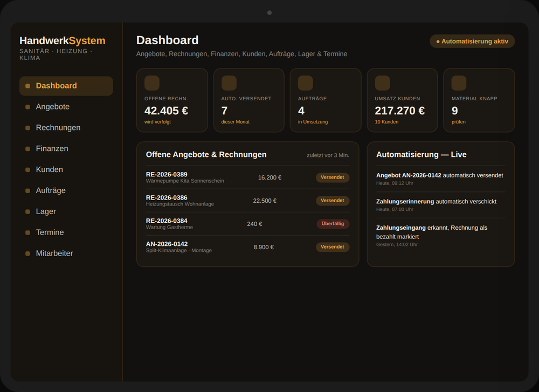Click the Automatisierung aktiv status pill
This screenshot has width=539, height=392.
472,42
